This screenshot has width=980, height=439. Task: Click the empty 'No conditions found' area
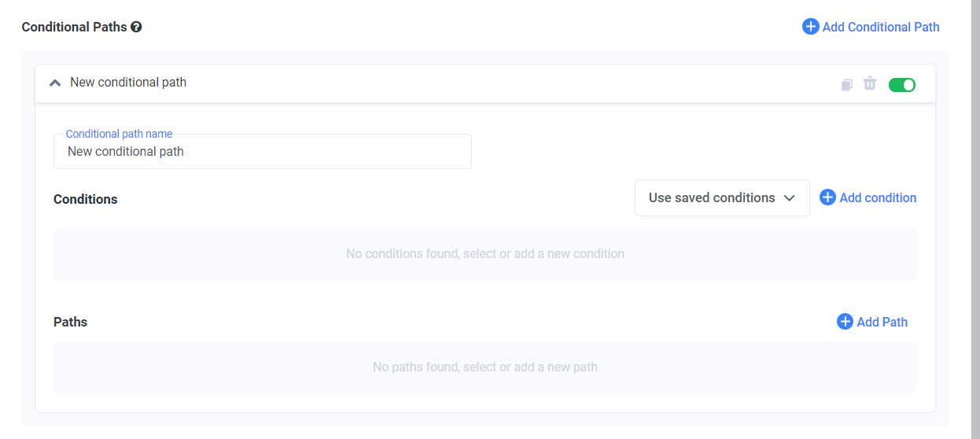coord(484,254)
